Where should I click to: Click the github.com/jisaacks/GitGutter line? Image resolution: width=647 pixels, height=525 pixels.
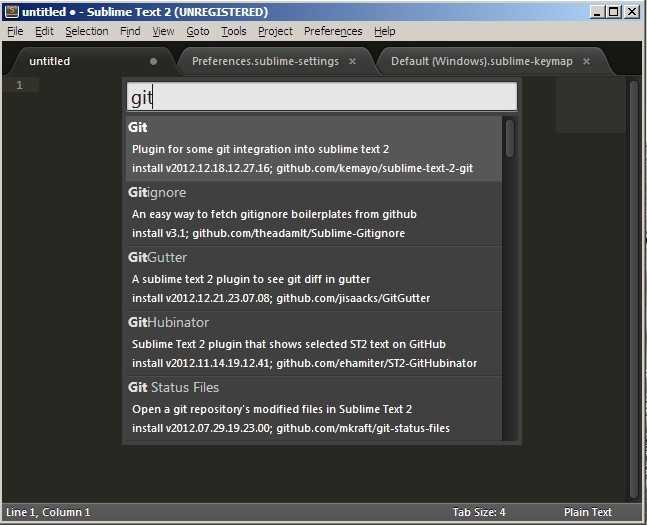pos(281,298)
